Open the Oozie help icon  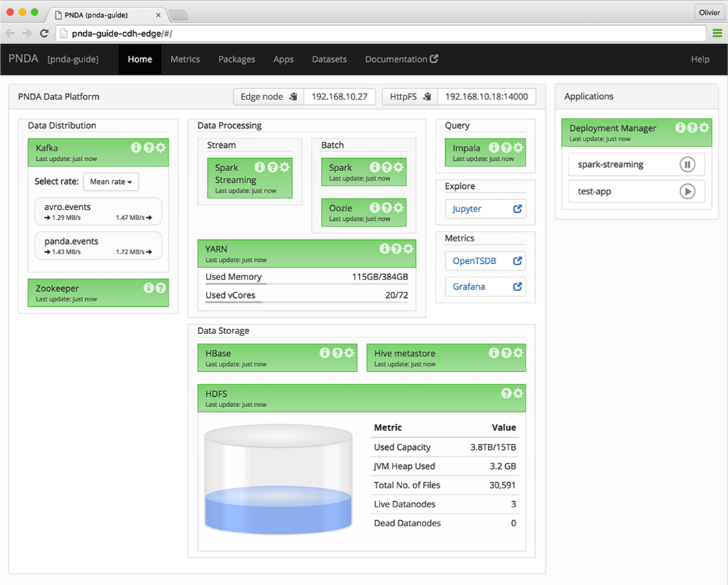coord(386,207)
